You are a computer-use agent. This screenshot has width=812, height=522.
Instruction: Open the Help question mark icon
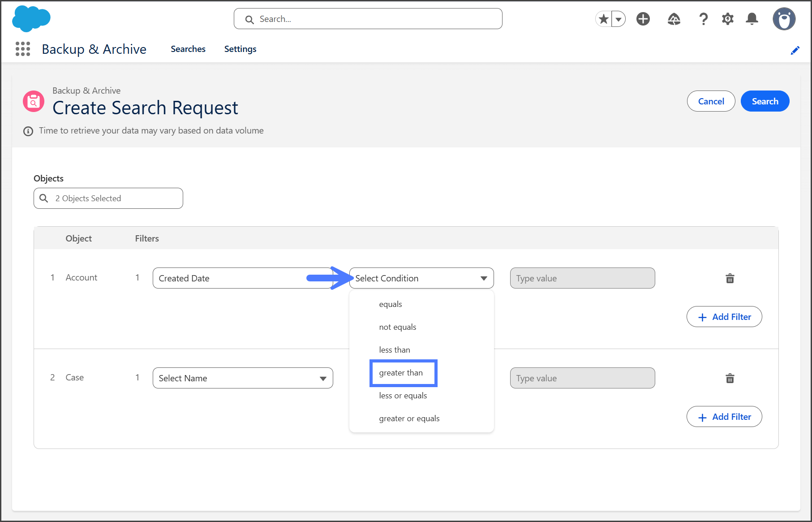point(703,19)
